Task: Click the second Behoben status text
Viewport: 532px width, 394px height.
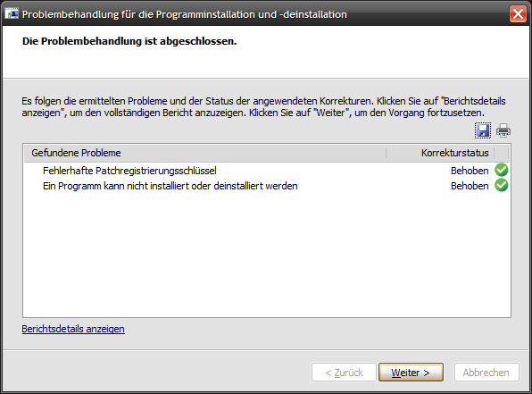Action: tap(470, 186)
